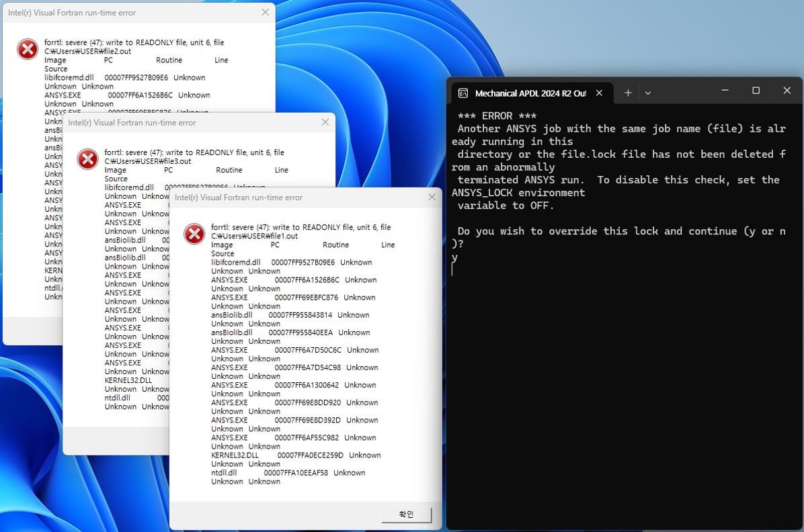The width and height of the screenshot is (804, 532).
Task: Minimize the Mechanical APDL terminal window
Action: point(725,90)
